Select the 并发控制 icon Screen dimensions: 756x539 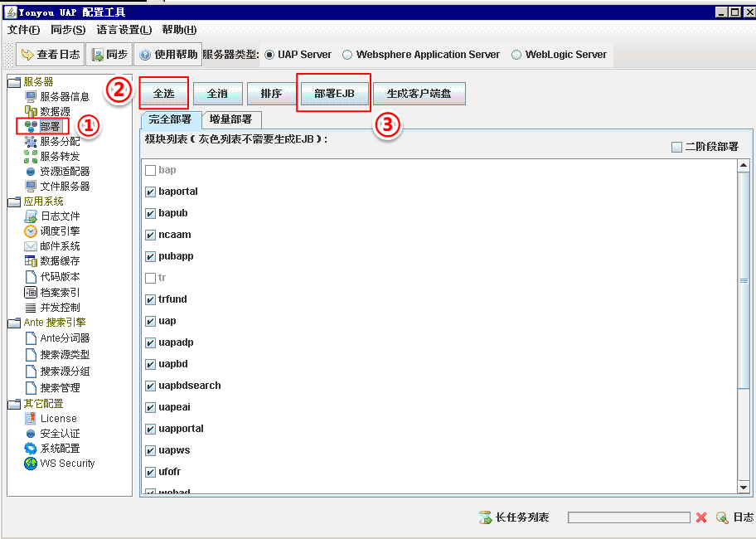pyautogui.click(x=31, y=308)
